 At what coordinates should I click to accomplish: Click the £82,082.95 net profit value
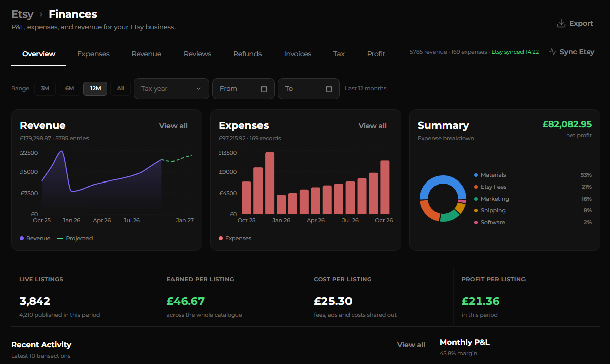pyautogui.click(x=567, y=124)
